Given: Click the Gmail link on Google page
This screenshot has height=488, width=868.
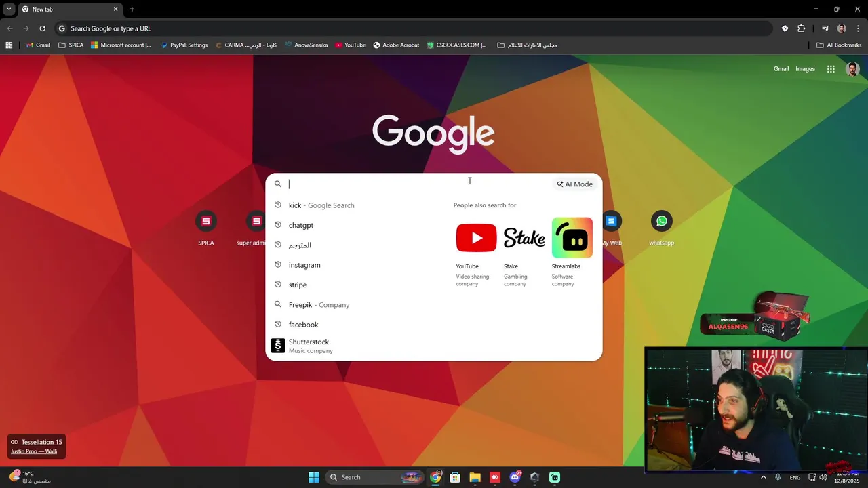Looking at the screenshot, I should [x=781, y=69].
